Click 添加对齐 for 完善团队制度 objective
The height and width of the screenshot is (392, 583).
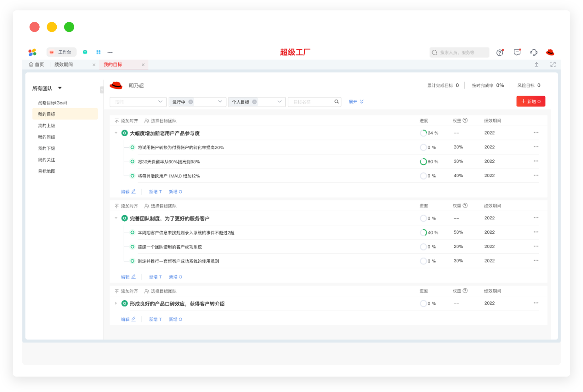point(126,206)
